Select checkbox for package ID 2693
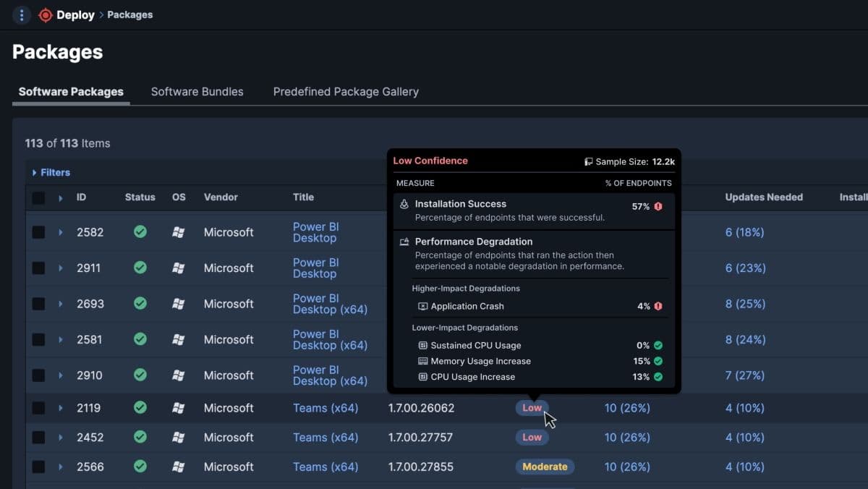This screenshot has height=489, width=868. pos(38,304)
